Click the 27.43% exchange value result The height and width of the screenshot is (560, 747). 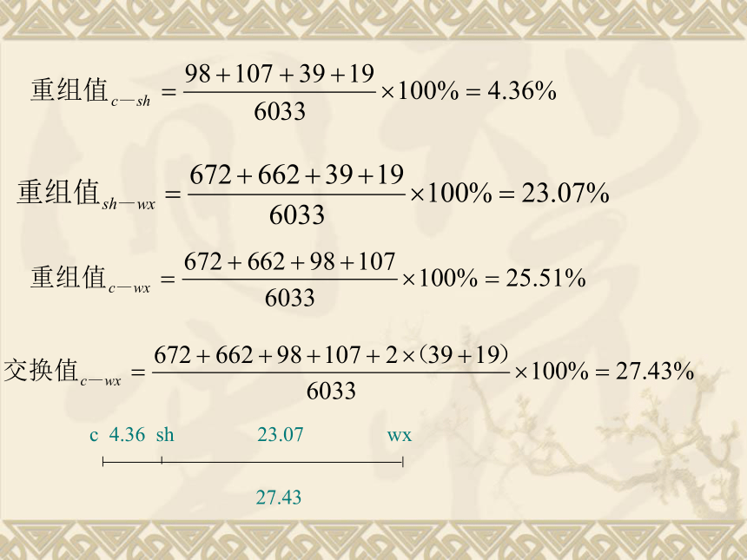pos(655,371)
